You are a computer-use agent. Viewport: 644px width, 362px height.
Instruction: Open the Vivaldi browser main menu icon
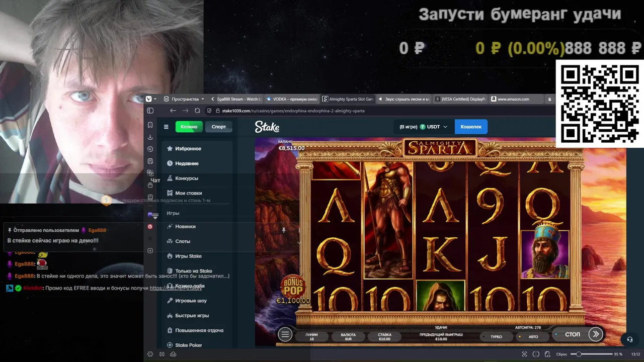pos(150,99)
